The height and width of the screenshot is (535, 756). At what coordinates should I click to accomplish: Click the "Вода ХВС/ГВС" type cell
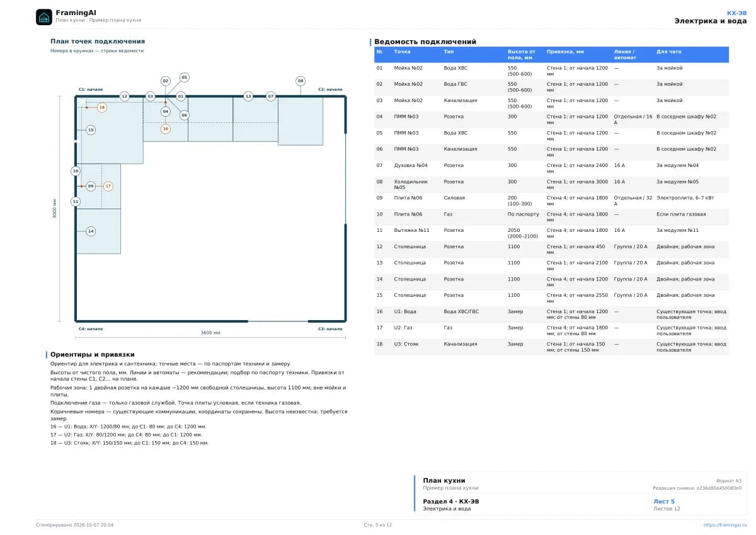(461, 312)
